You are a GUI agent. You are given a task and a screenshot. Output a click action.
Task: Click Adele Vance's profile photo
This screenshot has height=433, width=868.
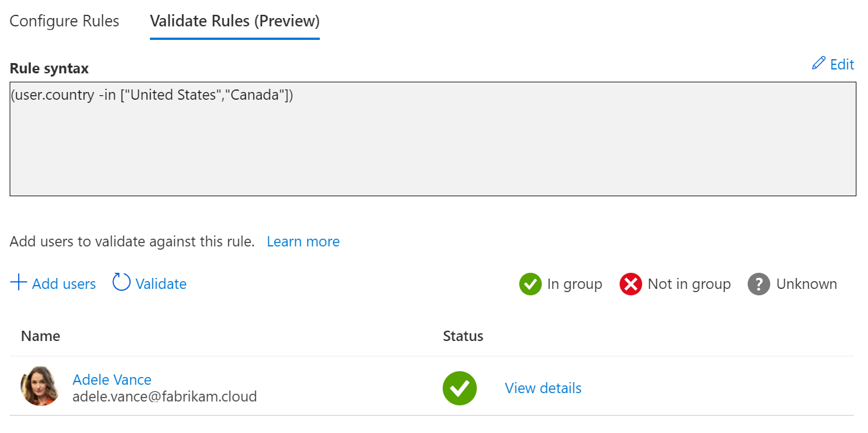point(41,387)
